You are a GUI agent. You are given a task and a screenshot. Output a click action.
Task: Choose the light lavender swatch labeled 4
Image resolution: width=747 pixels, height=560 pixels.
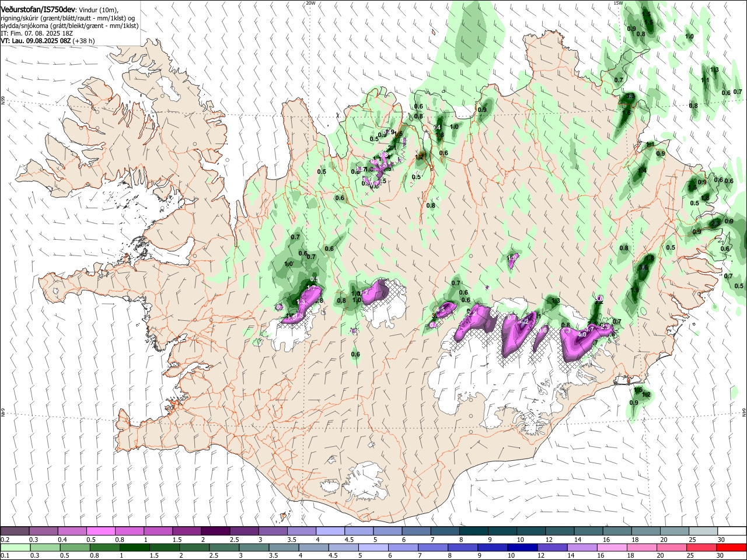(x=330, y=531)
